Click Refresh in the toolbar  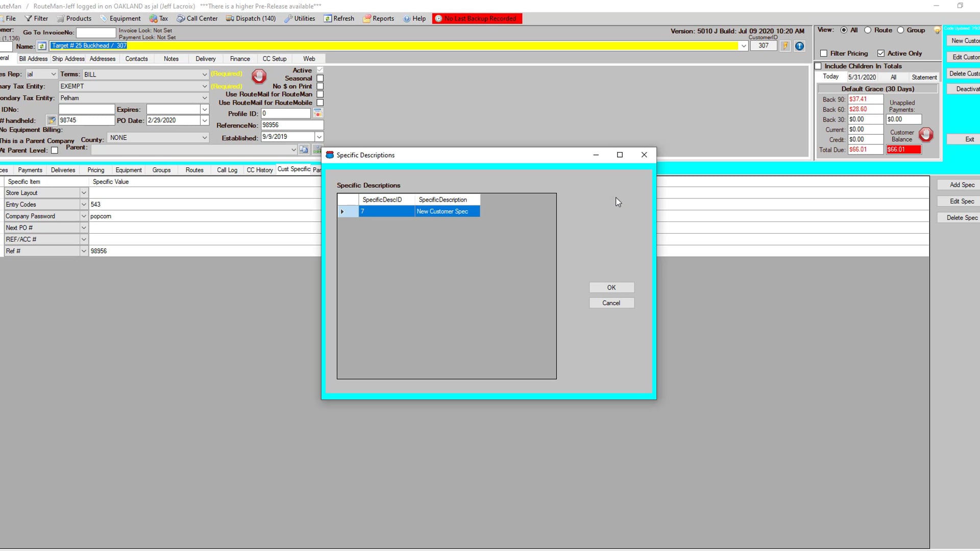coord(339,18)
